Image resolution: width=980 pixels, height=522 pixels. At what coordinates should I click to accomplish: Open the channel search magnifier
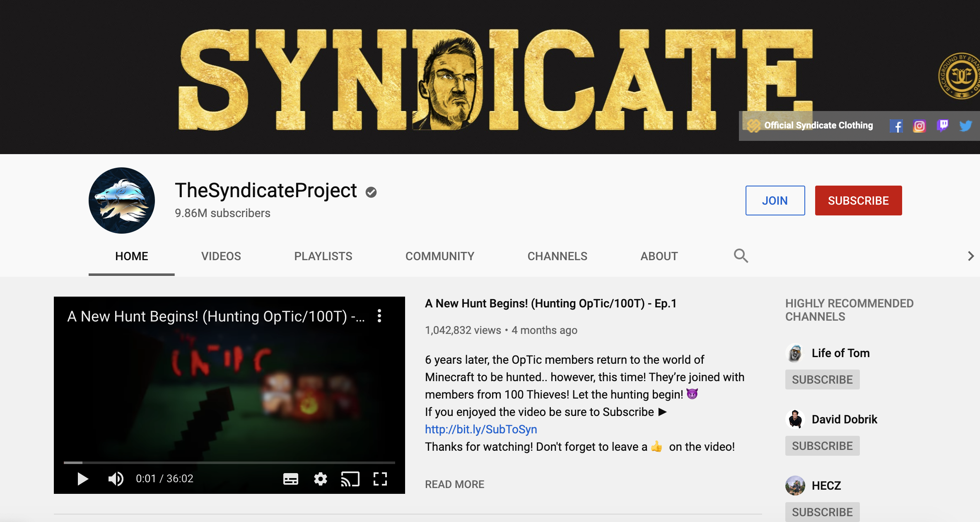click(x=741, y=256)
